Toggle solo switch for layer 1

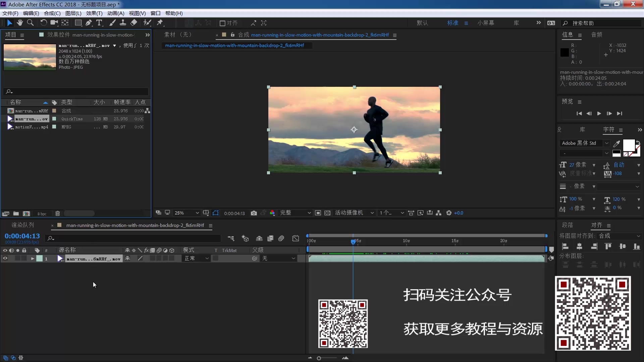(x=17, y=258)
